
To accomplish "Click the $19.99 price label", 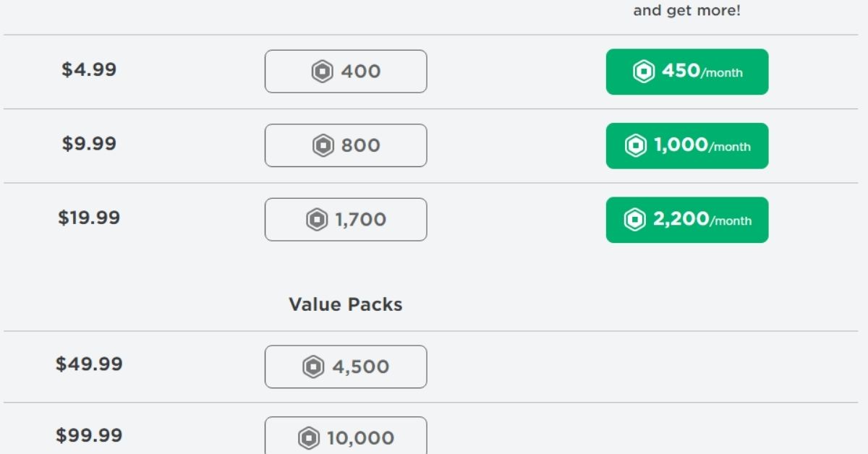I will 89,218.
